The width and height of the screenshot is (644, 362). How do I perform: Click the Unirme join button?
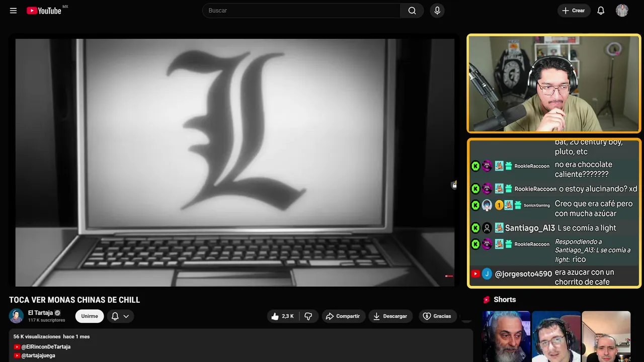pos(90,316)
